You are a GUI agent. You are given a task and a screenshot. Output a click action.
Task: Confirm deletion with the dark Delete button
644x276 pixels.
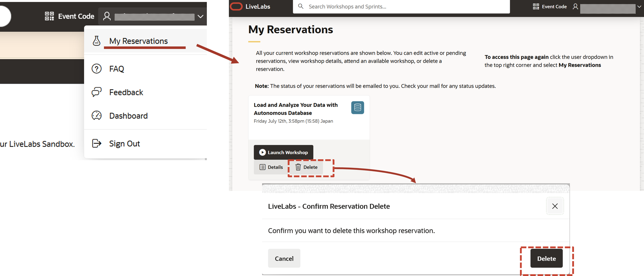(x=546, y=258)
